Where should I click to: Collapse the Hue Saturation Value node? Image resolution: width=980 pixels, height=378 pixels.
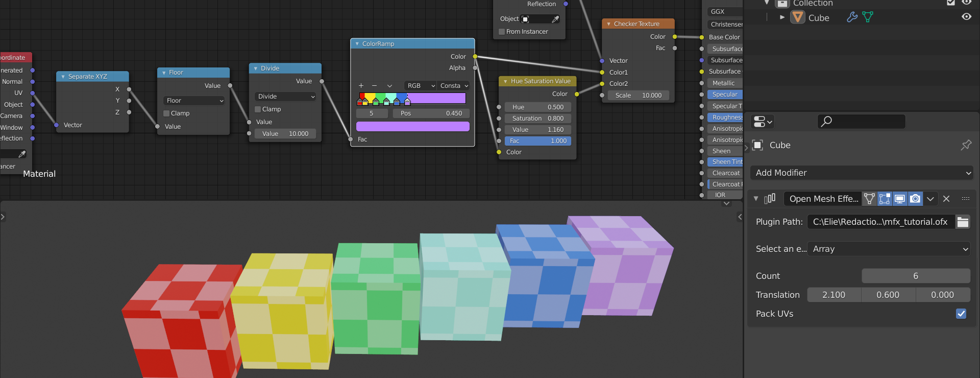coord(505,81)
